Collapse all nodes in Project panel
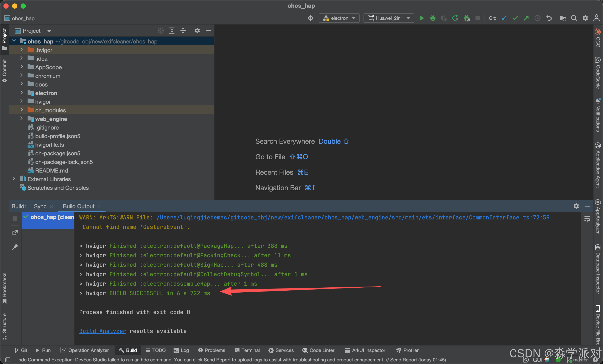Screen dimensions: 603x364 point(183,31)
